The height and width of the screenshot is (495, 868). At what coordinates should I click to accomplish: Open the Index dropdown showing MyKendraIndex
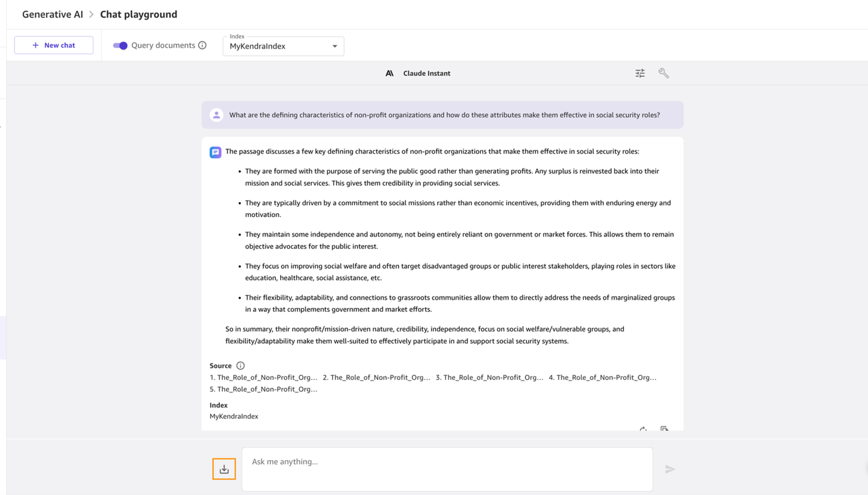[x=284, y=46]
